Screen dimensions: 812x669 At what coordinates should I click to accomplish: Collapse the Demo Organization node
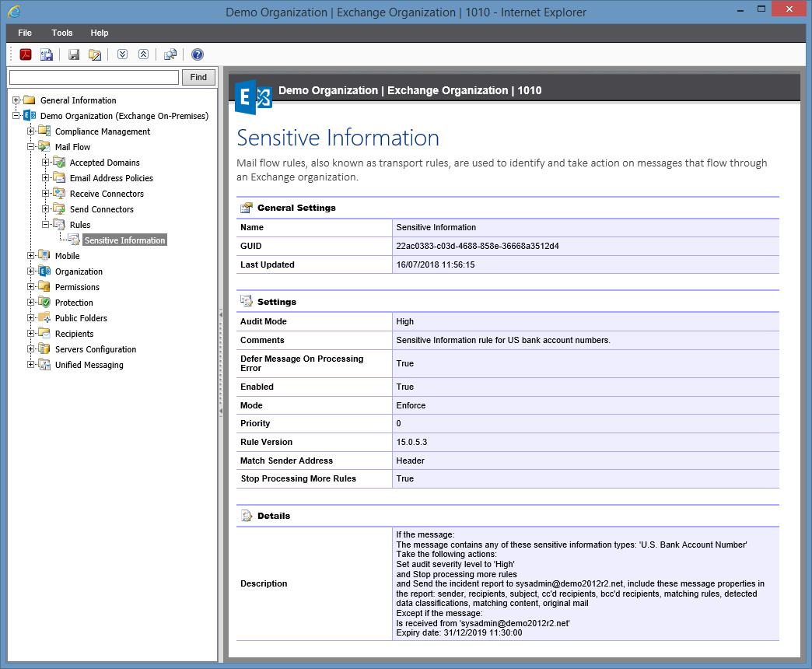[16, 115]
